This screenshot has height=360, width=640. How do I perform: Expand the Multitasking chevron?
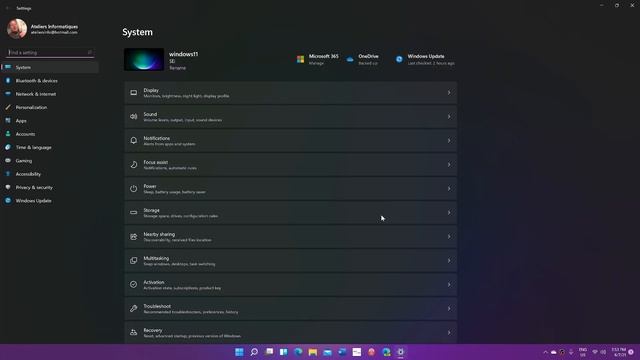coord(449,260)
